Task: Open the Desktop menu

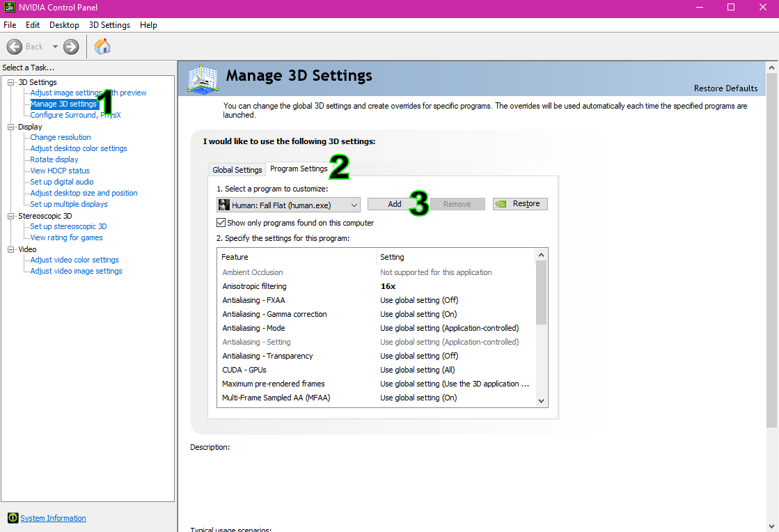Action: pos(64,25)
